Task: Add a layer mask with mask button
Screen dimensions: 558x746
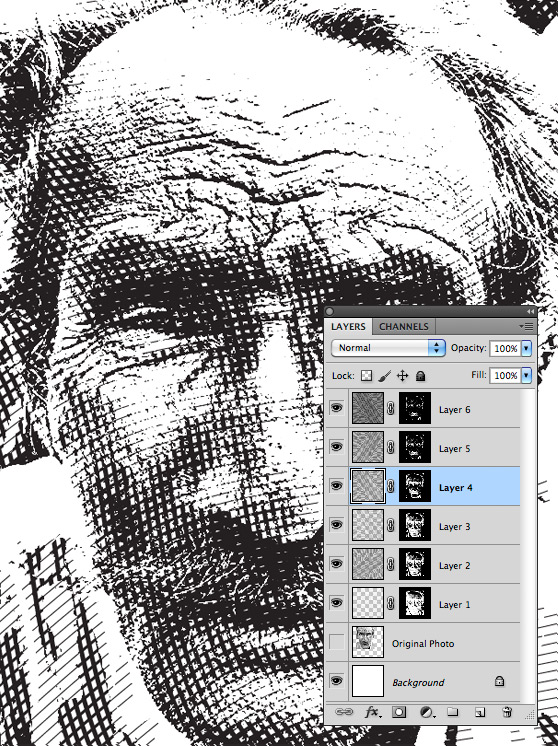Action: [399, 712]
